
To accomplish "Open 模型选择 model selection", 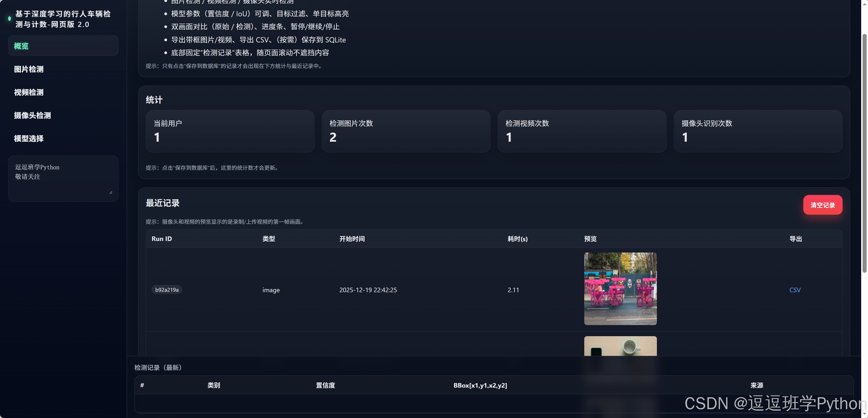I will click(x=29, y=138).
